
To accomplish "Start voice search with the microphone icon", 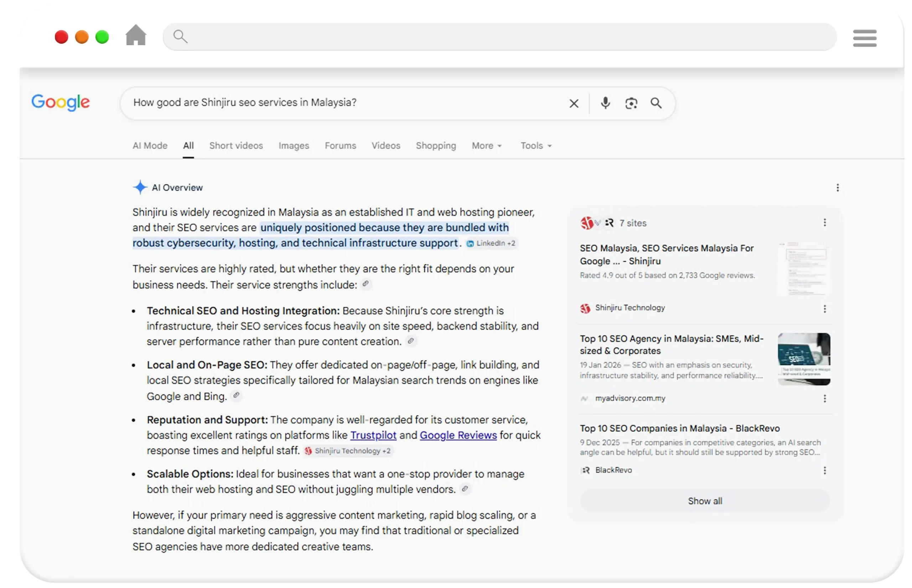I will pos(605,103).
